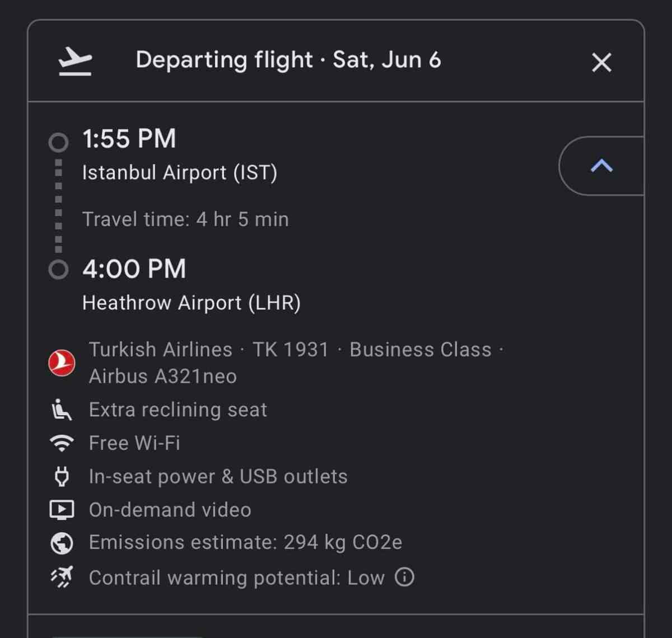Click the departure origin circle marker

click(58, 142)
